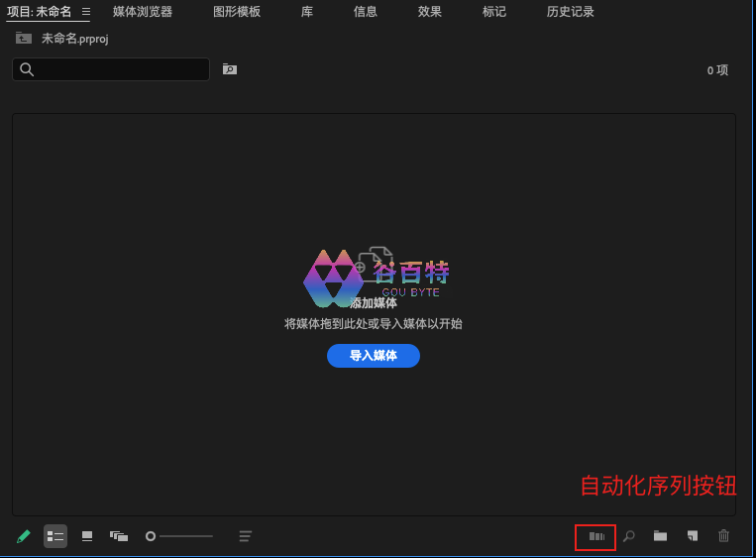
Task: Click create search bin from query icon
Action: tap(230, 69)
